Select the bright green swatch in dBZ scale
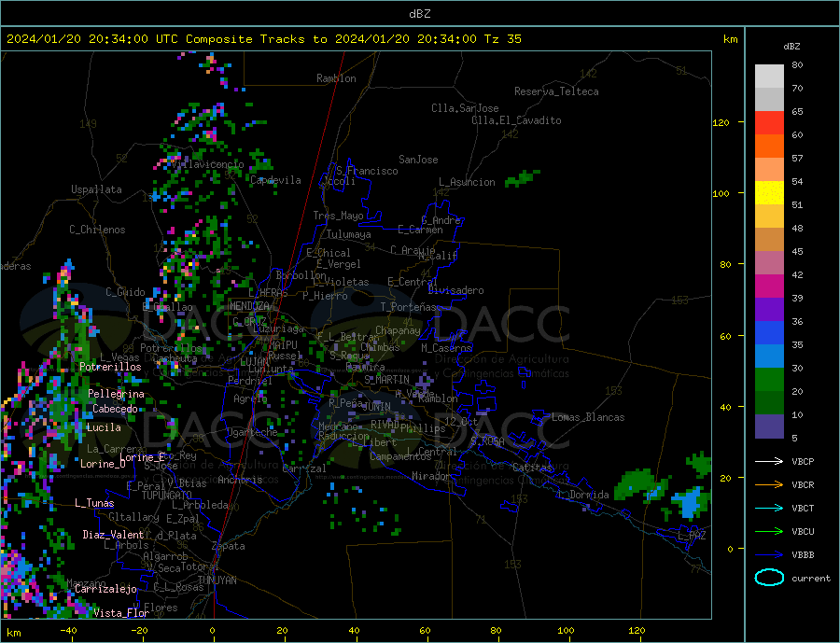The image size is (840, 643). (x=769, y=380)
